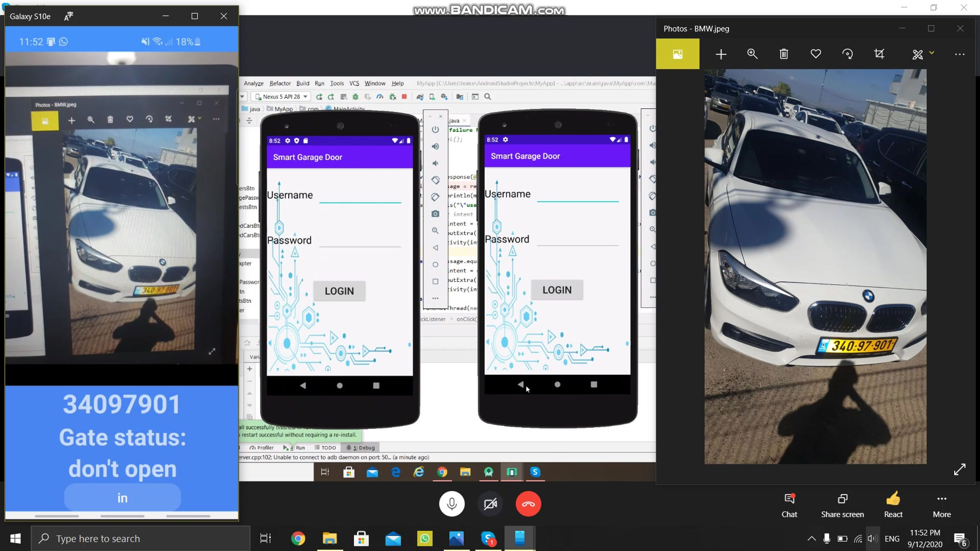Tap the recents square on the left emulator
980x551 pixels.
[376, 385]
